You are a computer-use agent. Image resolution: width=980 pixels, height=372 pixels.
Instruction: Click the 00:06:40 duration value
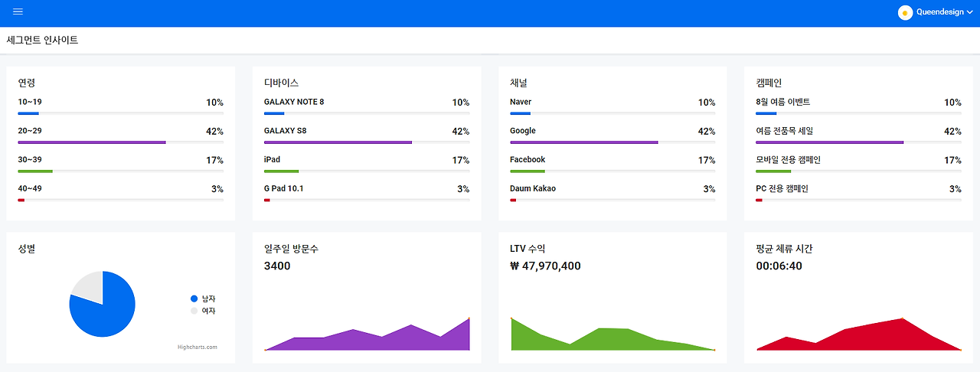[x=779, y=266]
